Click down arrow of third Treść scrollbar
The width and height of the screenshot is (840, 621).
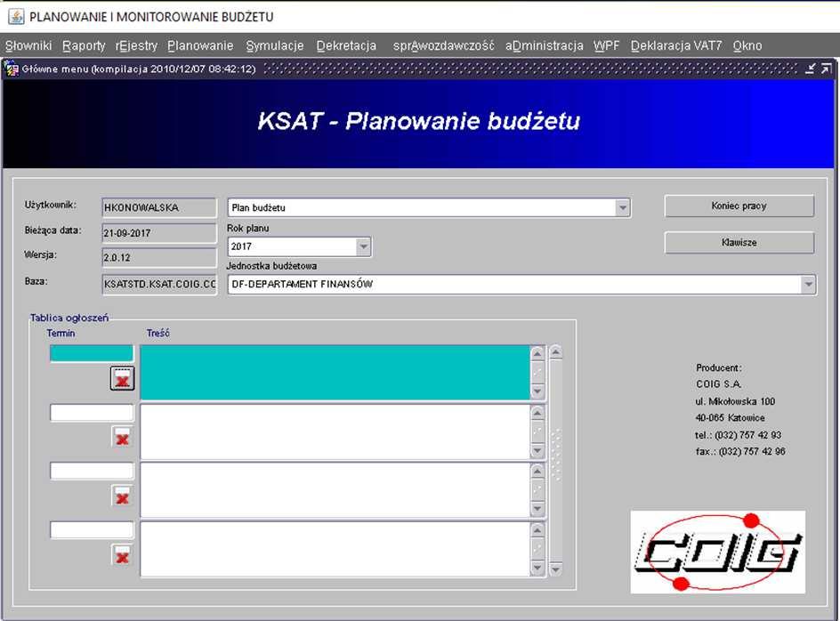[537, 509]
